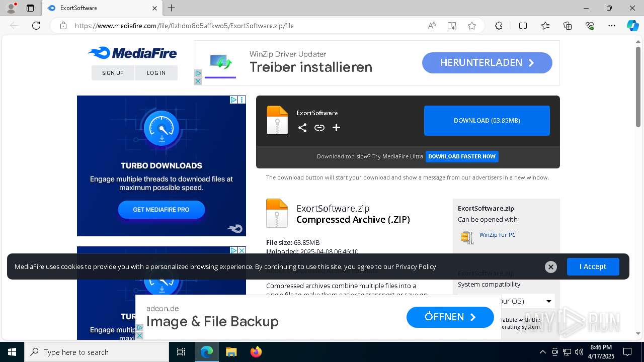The image size is (644, 362).
Task: Click the SIGN UP button
Action: (x=113, y=73)
